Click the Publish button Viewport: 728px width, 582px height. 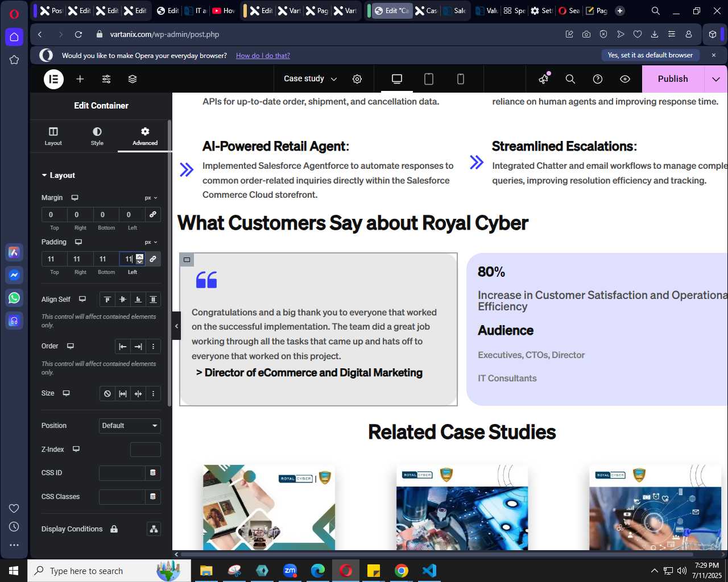point(673,79)
